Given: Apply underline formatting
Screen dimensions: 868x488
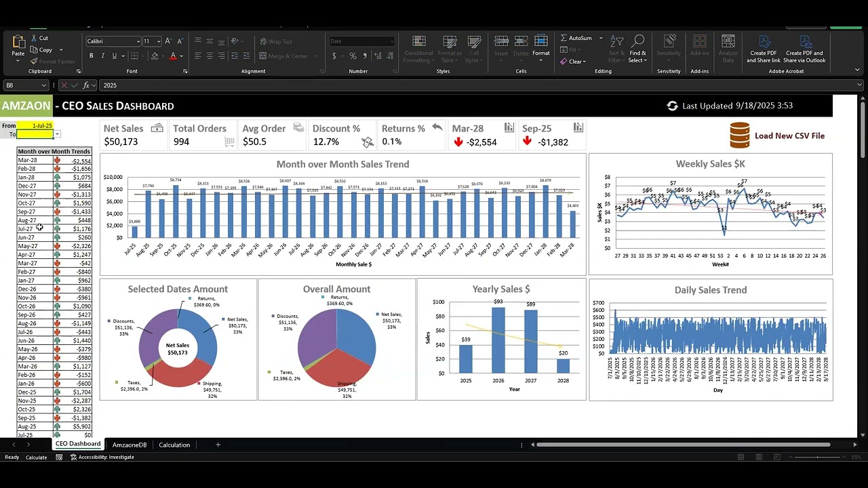Looking at the screenshot, I should click(114, 56).
